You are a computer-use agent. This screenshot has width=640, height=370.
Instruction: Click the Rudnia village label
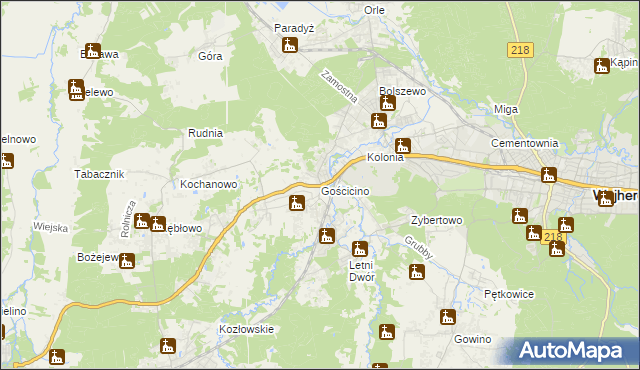coord(205,133)
